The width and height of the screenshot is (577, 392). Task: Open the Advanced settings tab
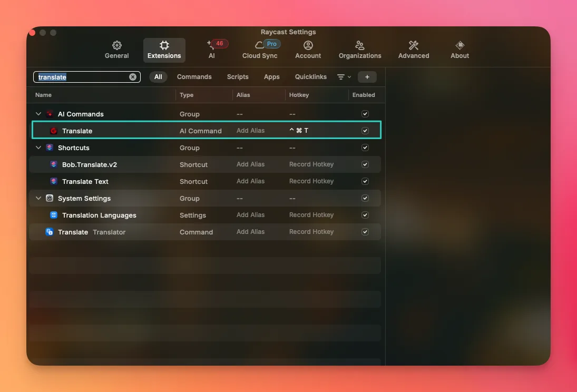click(414, 50)
